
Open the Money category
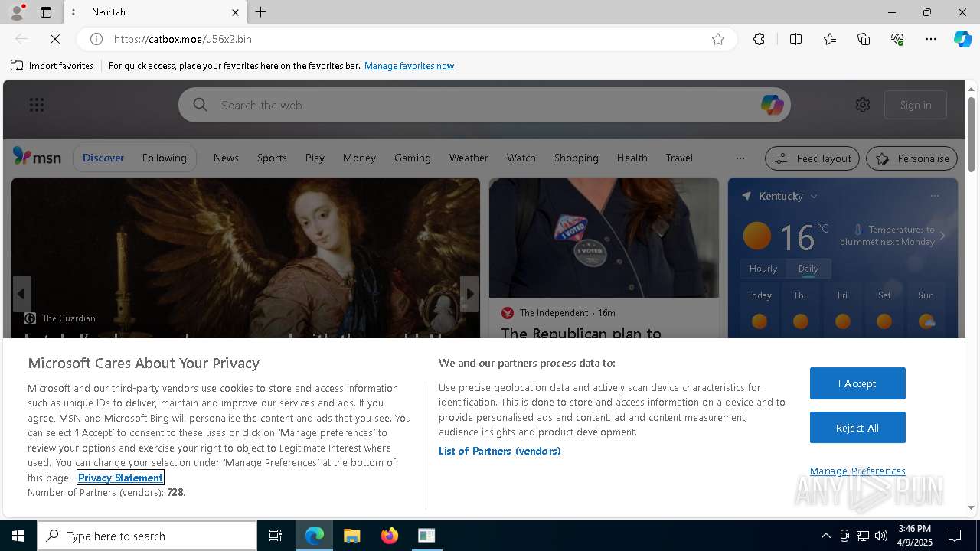(359, 158)
